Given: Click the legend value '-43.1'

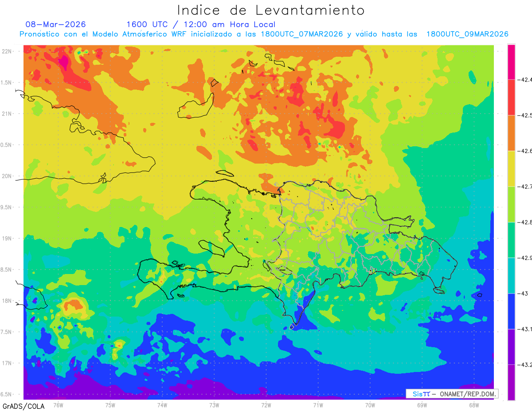Looking at the screenshot, I should click(x=525, y=329).
